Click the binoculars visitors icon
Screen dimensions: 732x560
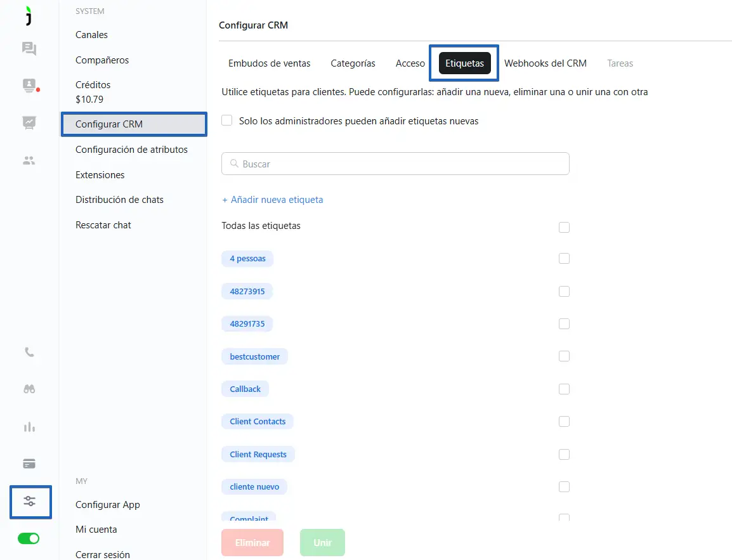pos(29,389)
